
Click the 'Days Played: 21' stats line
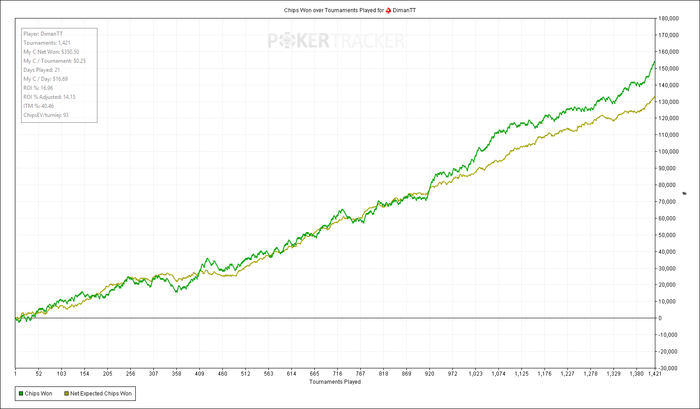pos(42,70)
